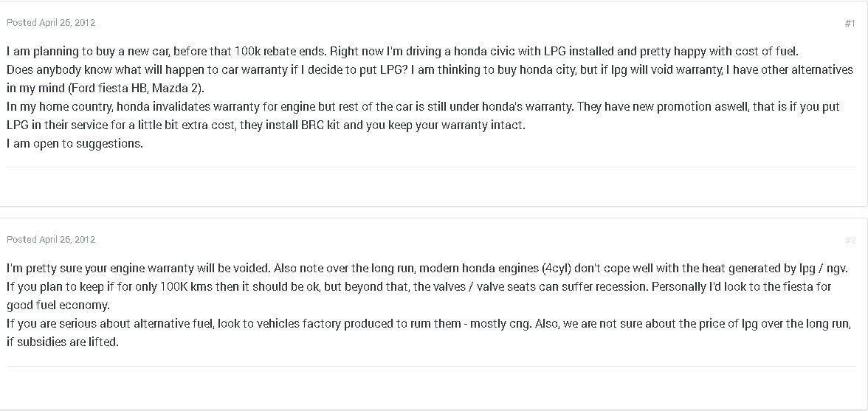Click the sentence "I am open to suggestions."

click(x=75, y=144)
